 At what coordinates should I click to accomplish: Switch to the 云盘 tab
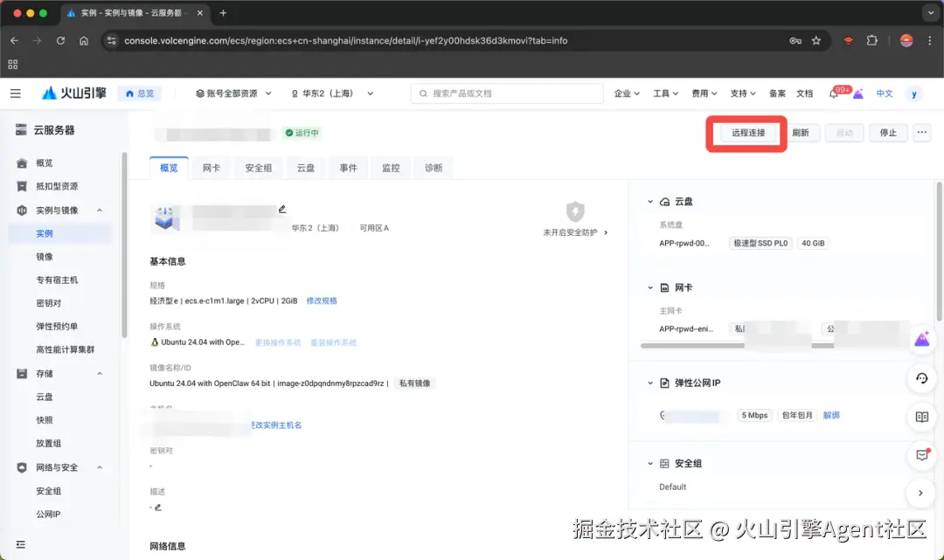[x=306, y=168]
